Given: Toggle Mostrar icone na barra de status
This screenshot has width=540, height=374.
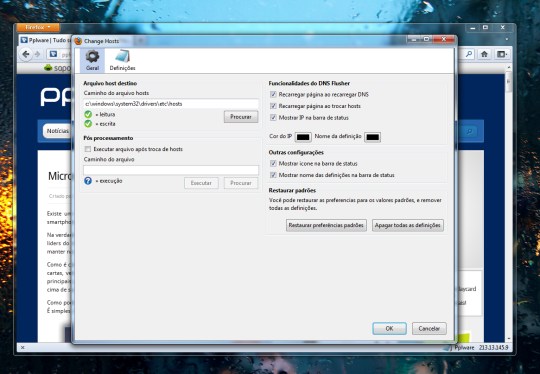Looking at the screenshot, I should pyautogui.click(x=273, y=164).
